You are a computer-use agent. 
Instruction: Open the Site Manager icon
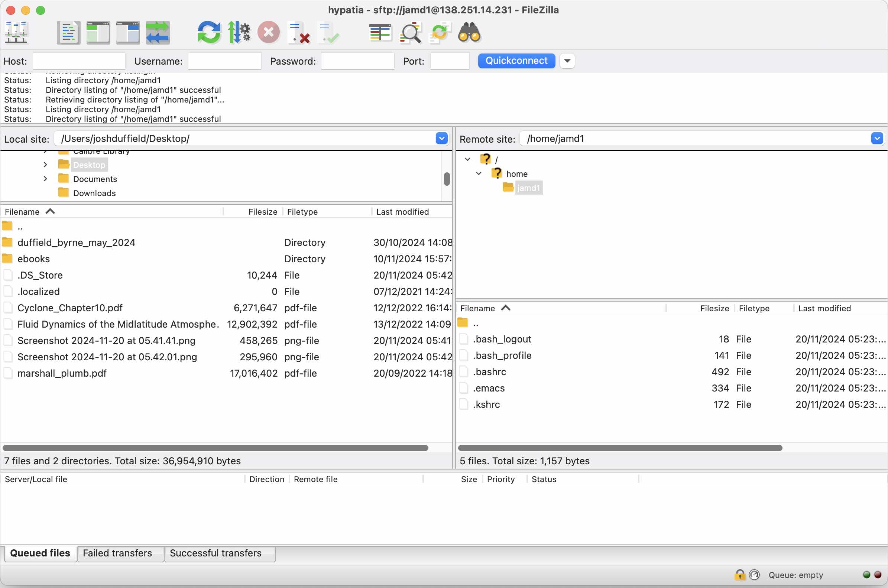click(16, 32)
